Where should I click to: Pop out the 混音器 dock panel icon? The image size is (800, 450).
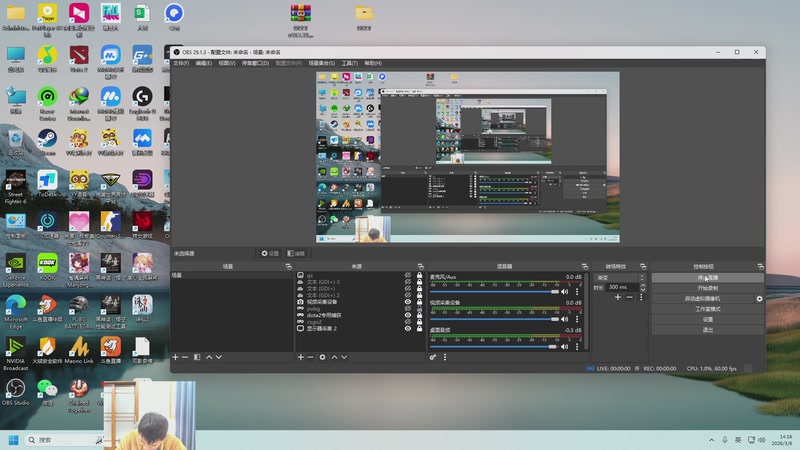click(x=585, y=267)
